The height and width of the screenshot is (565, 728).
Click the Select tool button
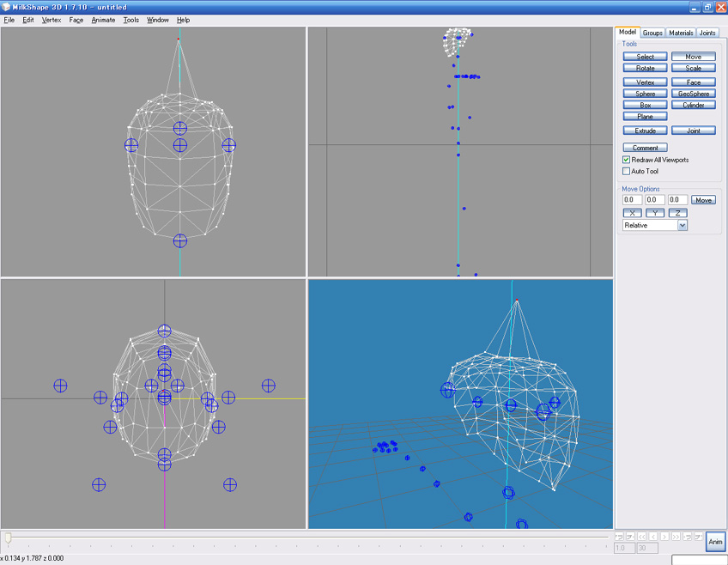pyautogui.click(x=645, y=57)
